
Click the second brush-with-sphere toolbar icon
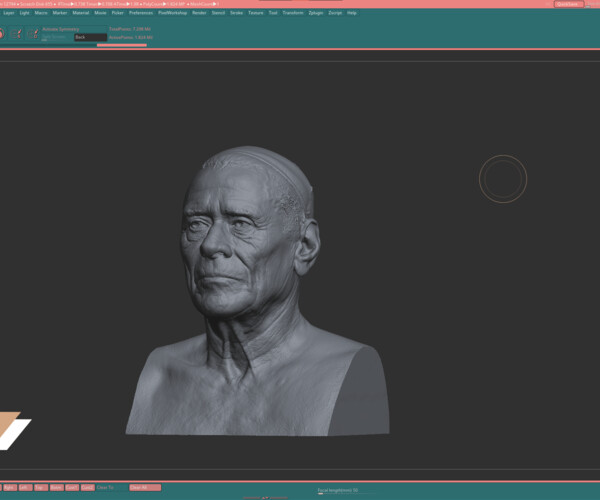[33, 34]
